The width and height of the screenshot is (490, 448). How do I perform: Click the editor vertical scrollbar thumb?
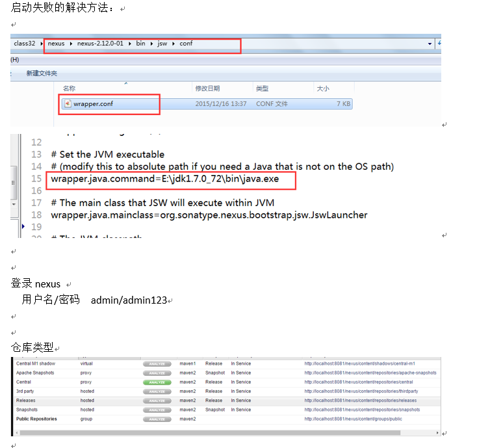click(14, 183)
